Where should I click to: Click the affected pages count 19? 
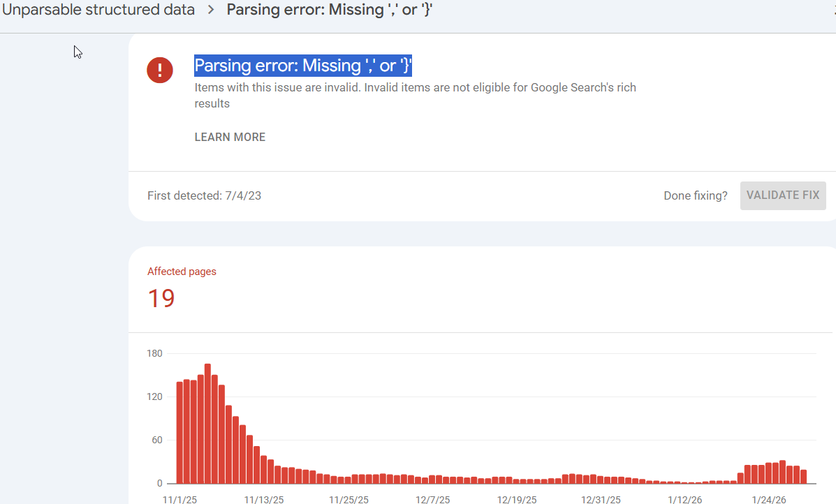click(161, 299)
